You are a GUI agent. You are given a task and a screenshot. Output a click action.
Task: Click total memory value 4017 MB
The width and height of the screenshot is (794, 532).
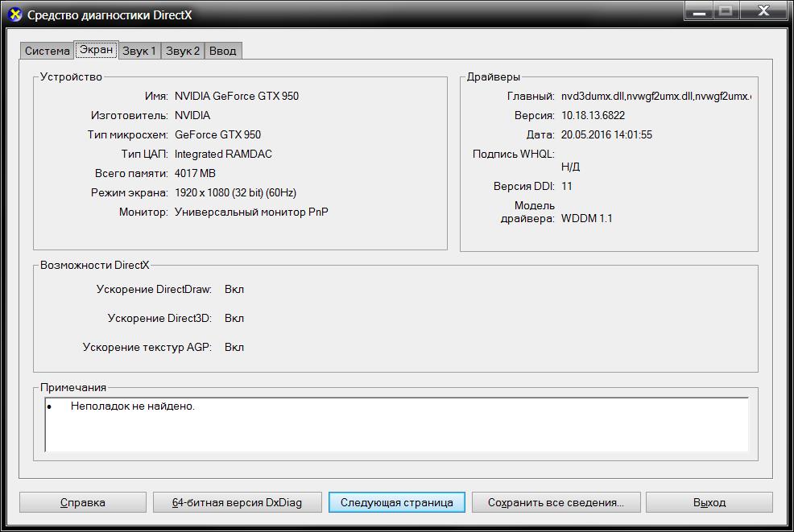click(x=195, y=173)
